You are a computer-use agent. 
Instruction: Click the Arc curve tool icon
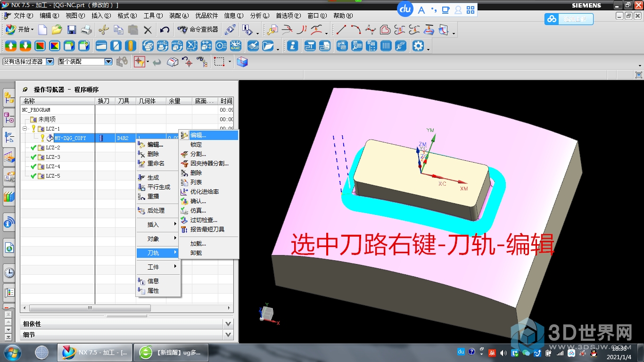(x=356, y=30)
